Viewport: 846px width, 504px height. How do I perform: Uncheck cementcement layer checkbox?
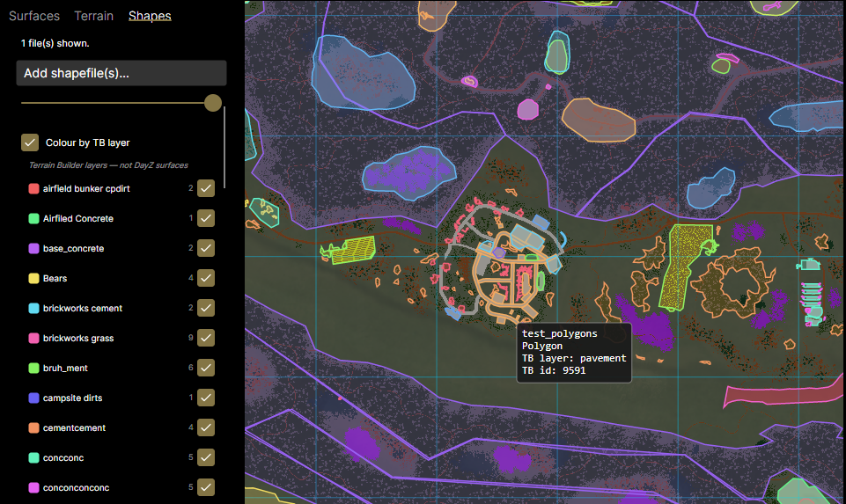point(206,427)
